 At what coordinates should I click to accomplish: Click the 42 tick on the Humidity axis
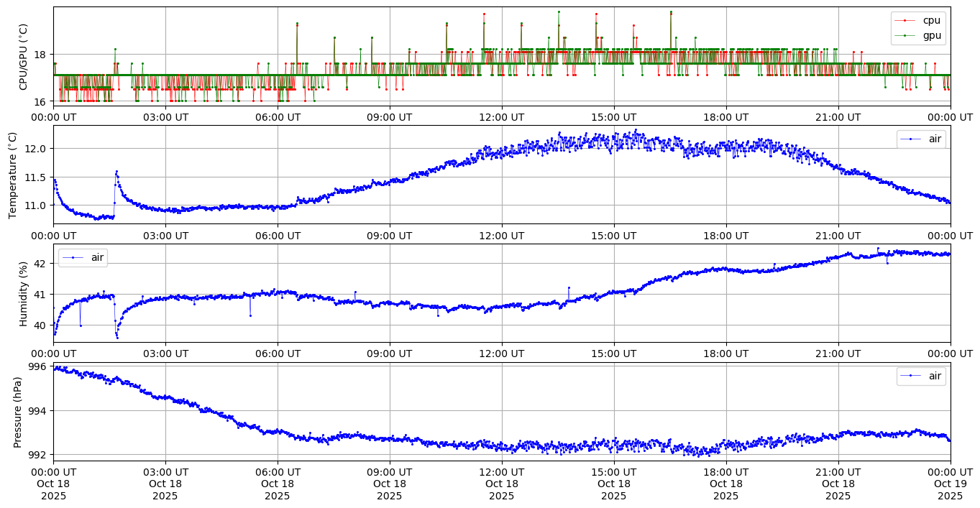pos(39,264)
